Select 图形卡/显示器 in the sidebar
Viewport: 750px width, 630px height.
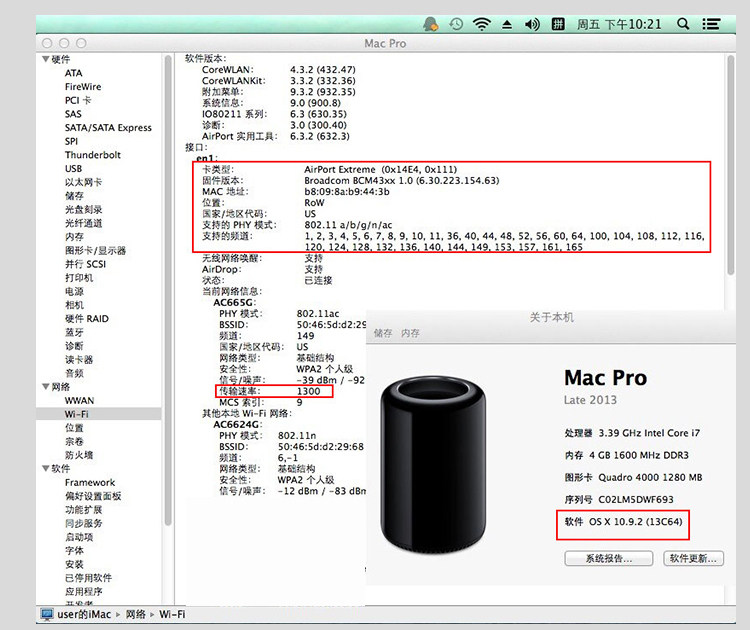coord(95,250)
